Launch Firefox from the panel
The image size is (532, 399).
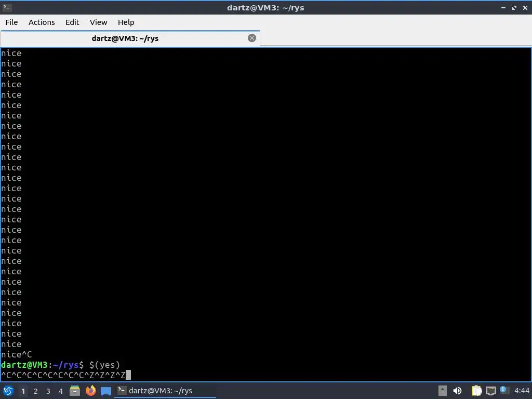coord(90,391)
